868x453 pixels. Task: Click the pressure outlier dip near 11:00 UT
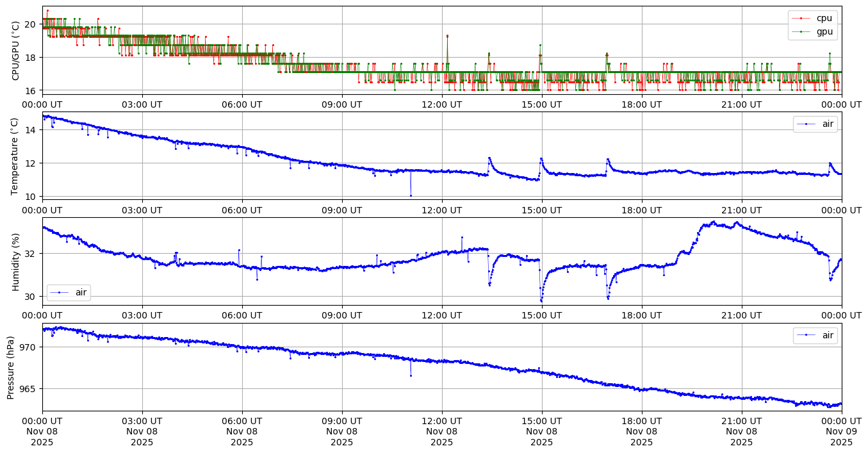tap(411, 375)
